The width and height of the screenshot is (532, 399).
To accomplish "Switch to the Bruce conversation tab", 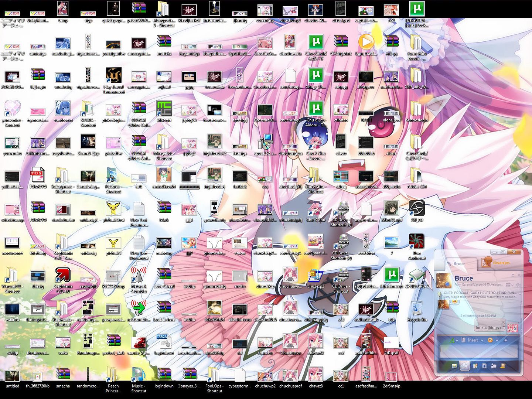I will 461,263.
